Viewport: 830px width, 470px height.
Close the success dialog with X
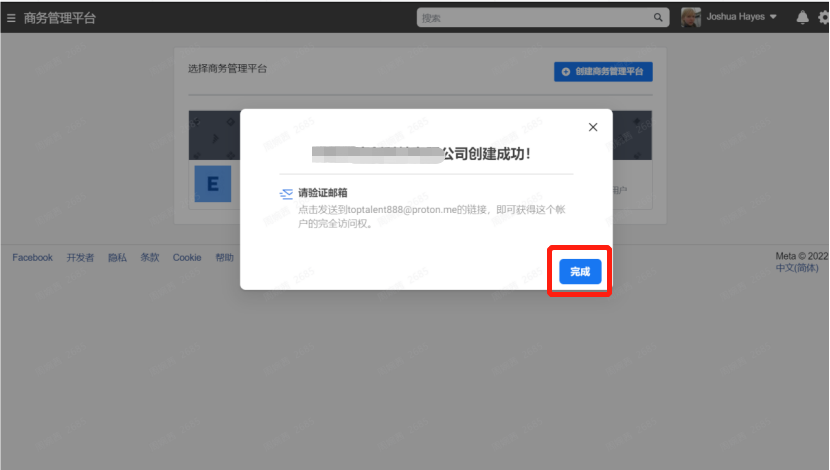(593, 127)
